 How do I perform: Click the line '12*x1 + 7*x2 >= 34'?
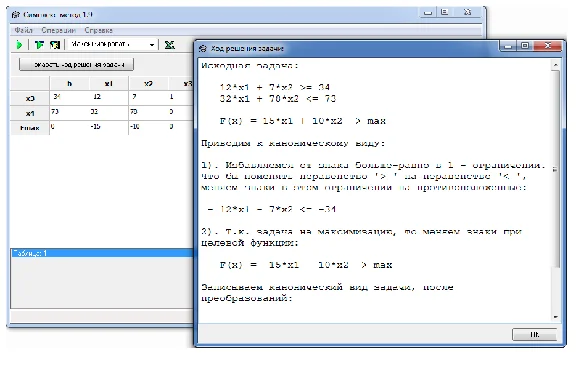click(274, 87)
